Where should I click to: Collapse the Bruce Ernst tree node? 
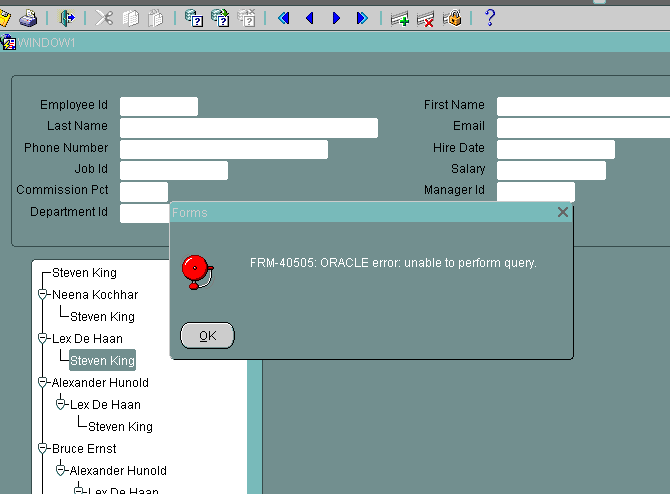(43, 449)
